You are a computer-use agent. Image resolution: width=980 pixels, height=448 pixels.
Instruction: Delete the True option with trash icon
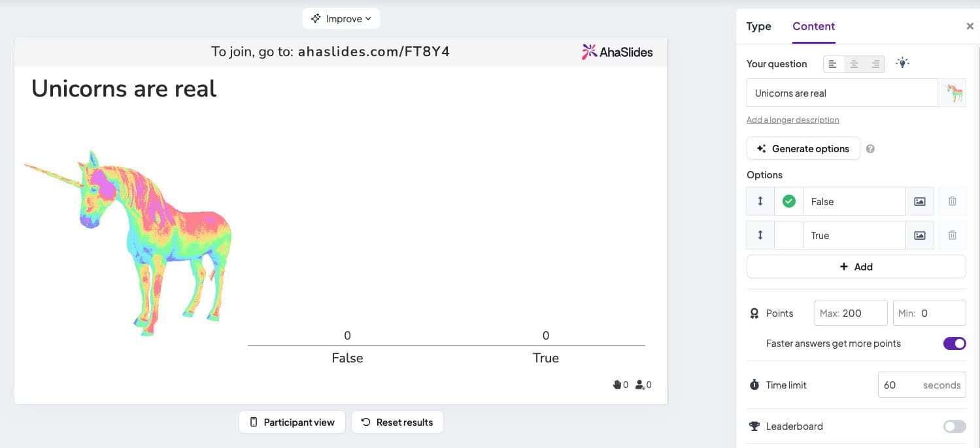click(952, 234)
